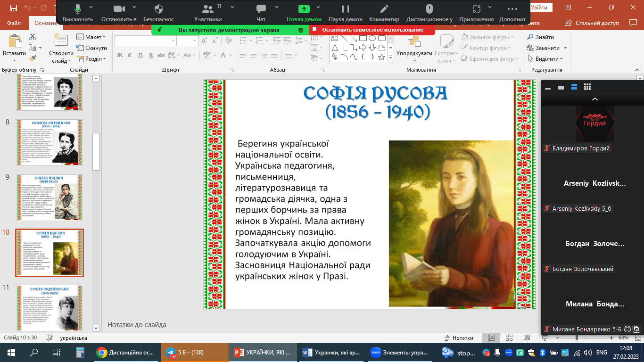Select the Основне ribbon tab
644x362 pixels.
46,23
